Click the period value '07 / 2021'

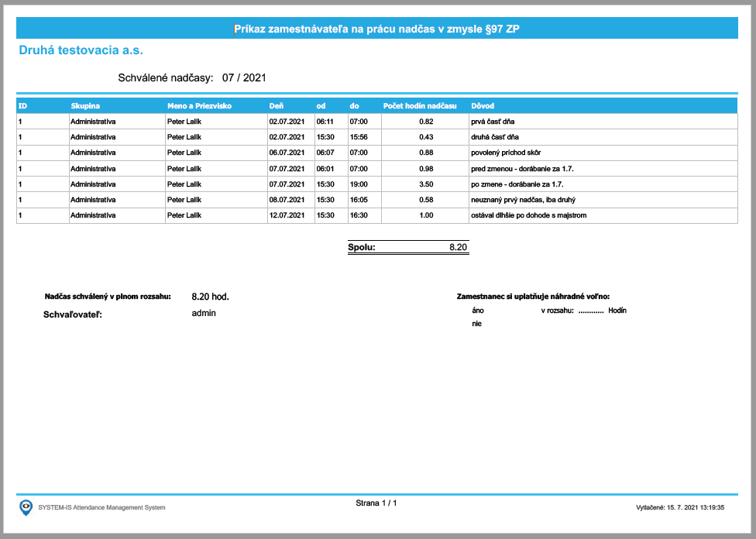pos(244,78)
